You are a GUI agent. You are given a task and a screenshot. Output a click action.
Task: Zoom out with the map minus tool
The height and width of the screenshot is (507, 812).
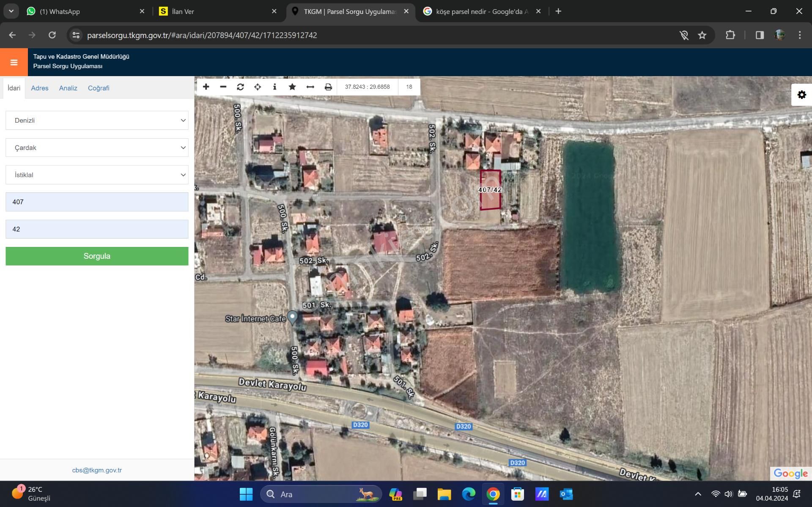(223, 87)
